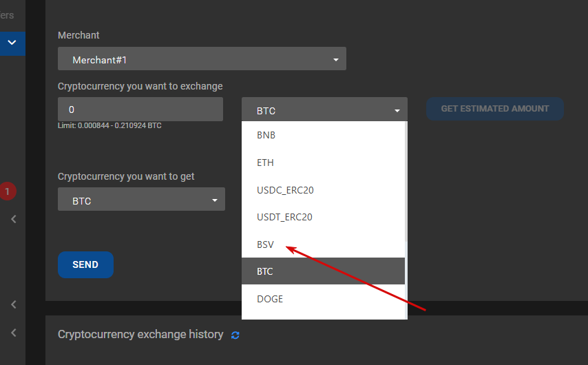Choose USDT_ERC20 in the currency list
Image resolution: width=588 pixels, height=365 pixels.
tap(323, 217)
